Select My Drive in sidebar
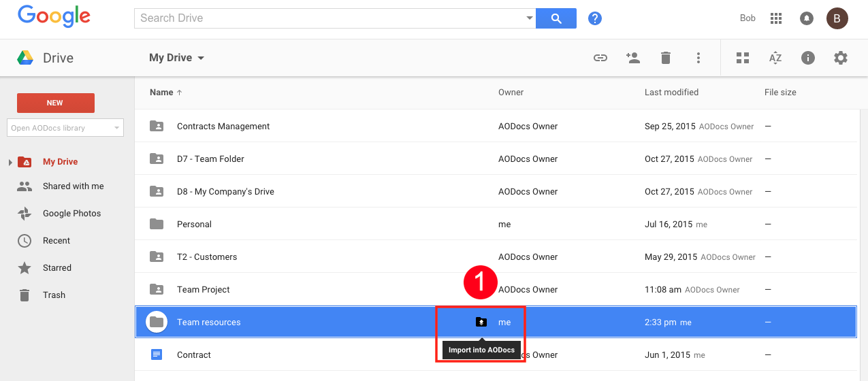 point(60,162)
